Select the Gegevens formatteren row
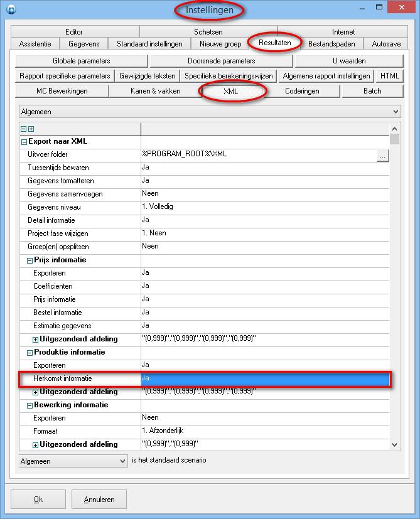The width and height of the screenshot is (420, 519). click(205, 181)
